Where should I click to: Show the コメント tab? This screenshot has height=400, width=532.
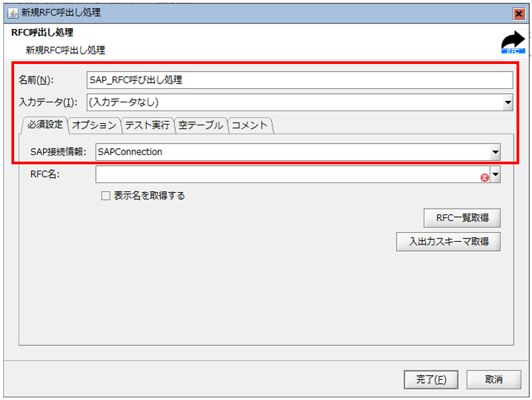[250, 125]
